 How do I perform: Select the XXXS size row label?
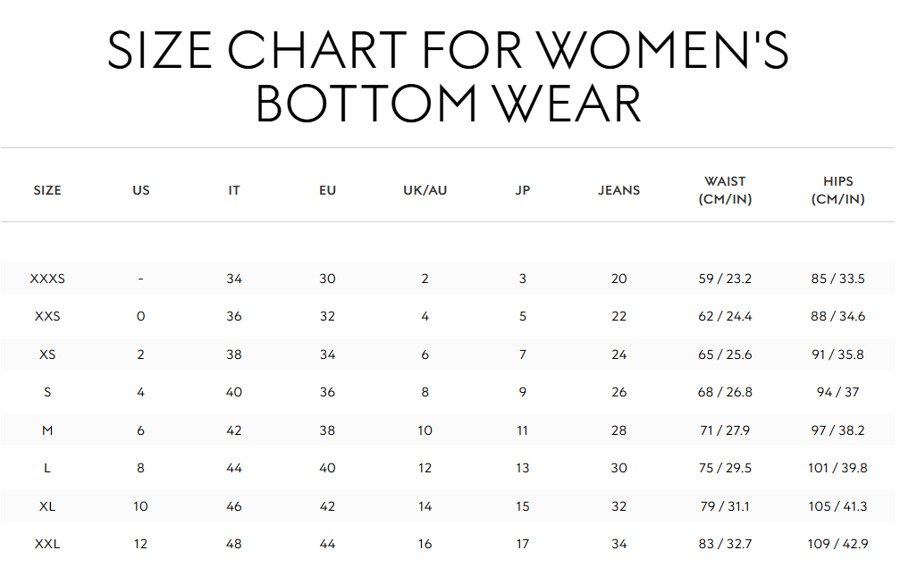pyautogui.click(x=47, y=279)
